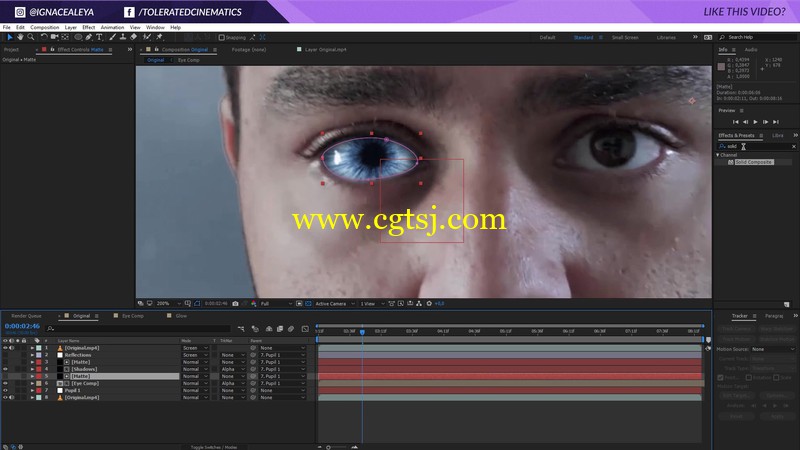Image resolution: width=800 pixels, height=450 pixels.
Task: Select the Standard workspace
Action: (583, 37)
